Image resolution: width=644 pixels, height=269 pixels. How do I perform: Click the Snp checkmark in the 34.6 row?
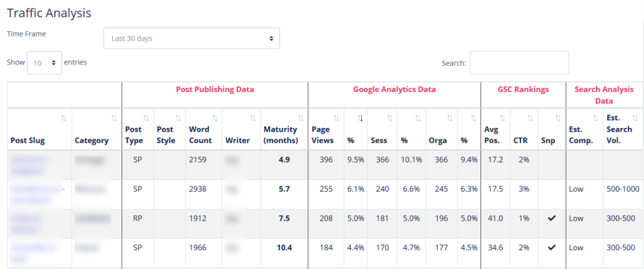click(552, 248)
